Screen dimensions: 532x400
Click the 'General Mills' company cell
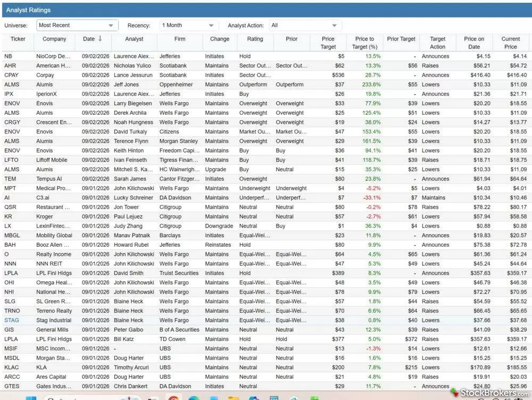pyautogui.click(x=52, y=329)
